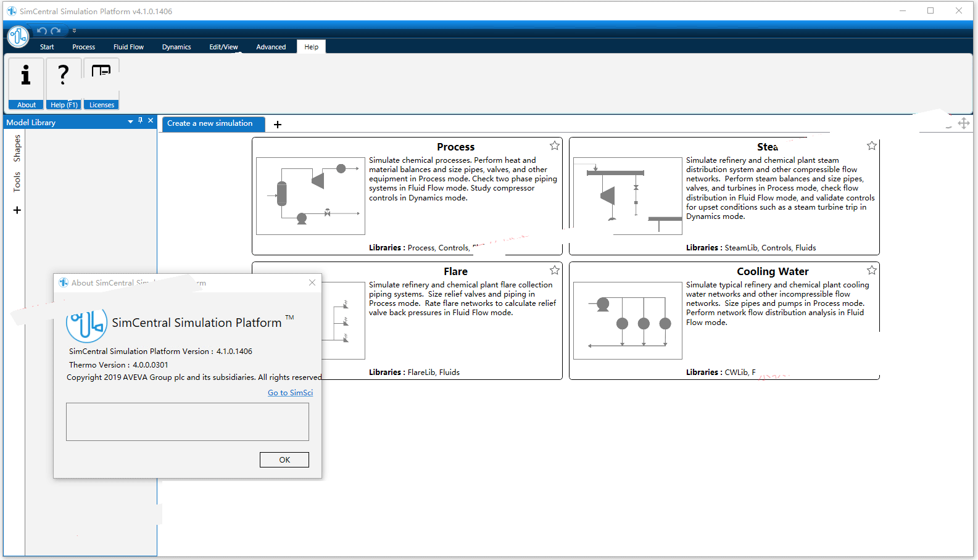The image size is (978, 560).
Task: Open the Licenses ribbon button
Action: 101,84
